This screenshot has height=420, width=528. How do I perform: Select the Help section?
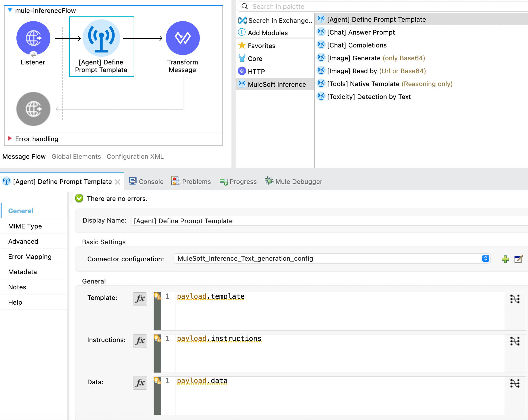(x=34, y=302)
